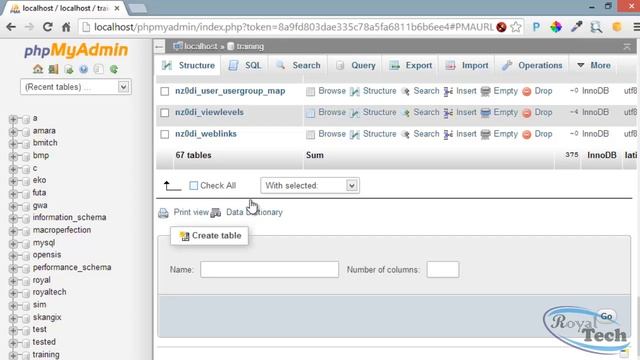This screenshot has height=360, width=640.
Task: Select the performance_schema database
Action: 72,267
